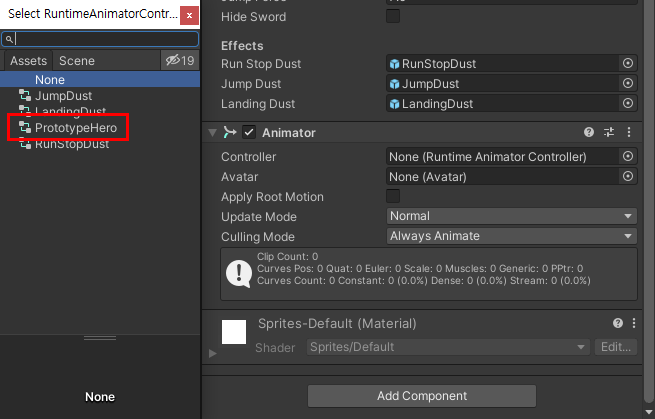The height and width of the screenshot is (419, 655).
Task: Open object picker for Avatar field
Action: pos(627,176)
